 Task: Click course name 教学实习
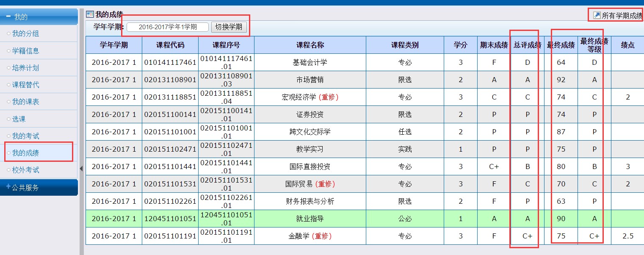[310, 150]
